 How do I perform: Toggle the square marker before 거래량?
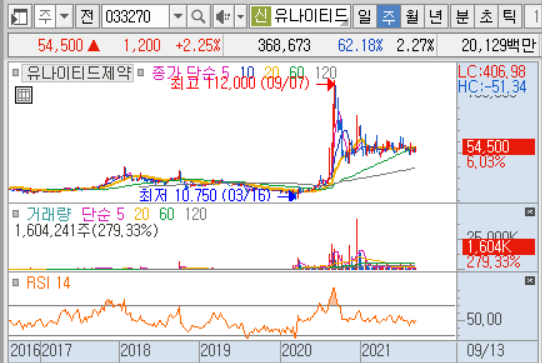coord(15,214)
